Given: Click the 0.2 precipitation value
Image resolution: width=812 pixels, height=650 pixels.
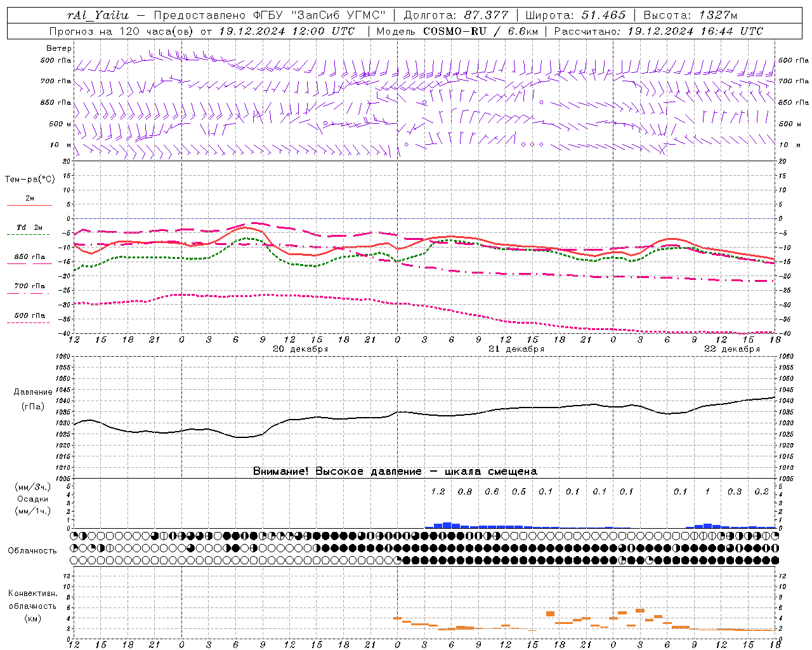Looking at the screenshot, I should (x=761, y=491).
